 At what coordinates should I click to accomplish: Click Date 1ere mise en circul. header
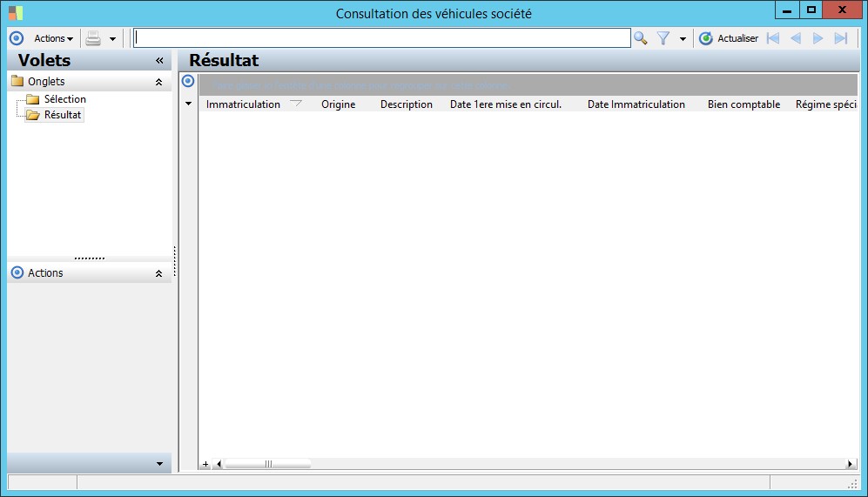pos(506,104)
